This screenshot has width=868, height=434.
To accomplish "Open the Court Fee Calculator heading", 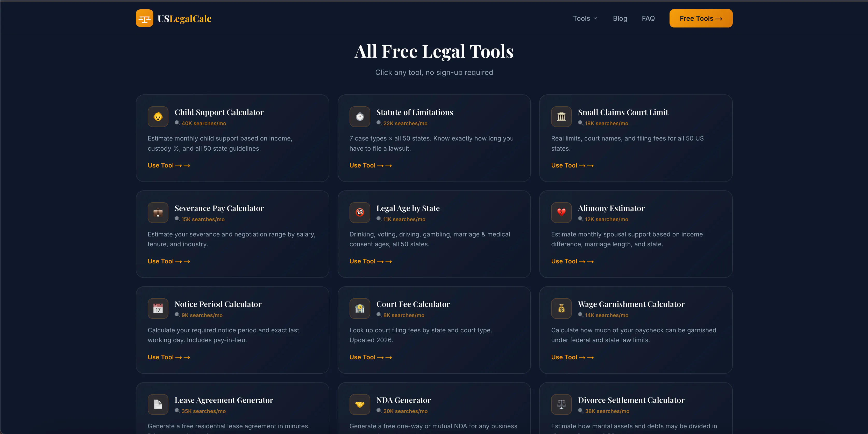I will point(413,304).
